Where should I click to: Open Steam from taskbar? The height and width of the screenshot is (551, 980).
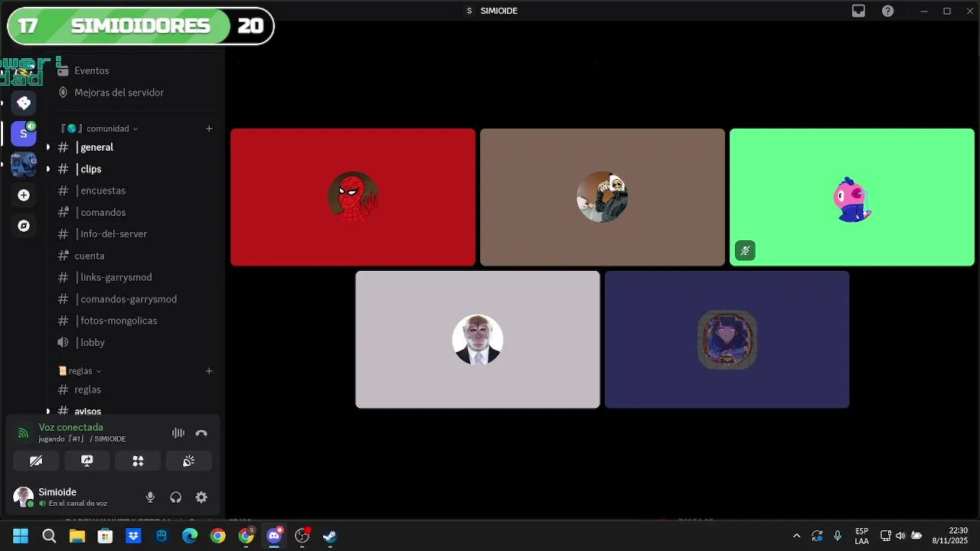pyautogui.click(x=330, y=536)
